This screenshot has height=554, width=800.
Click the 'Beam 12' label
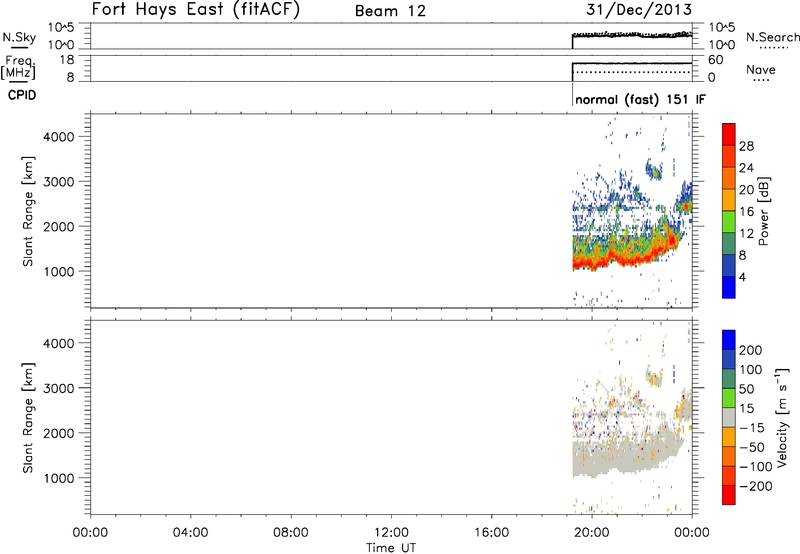click(x=390, y=11)
